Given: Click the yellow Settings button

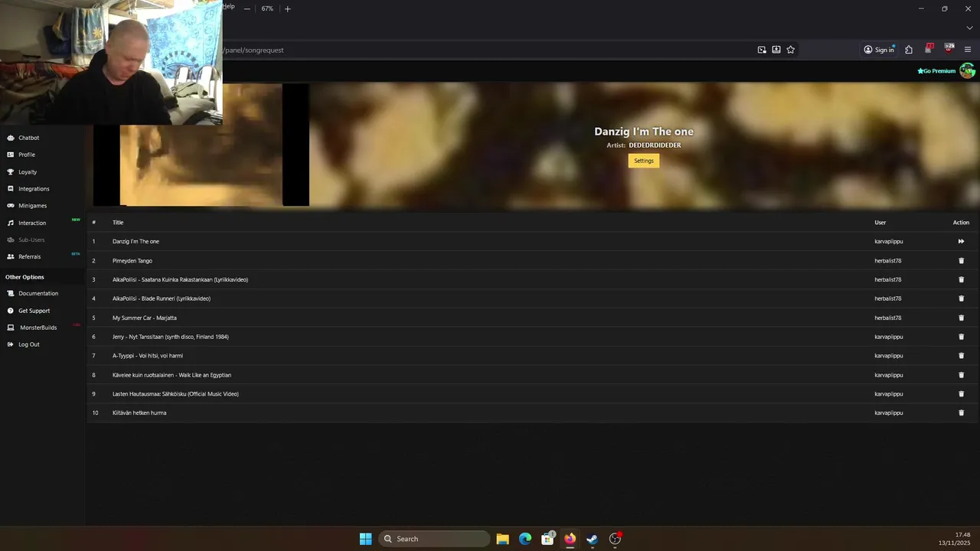Looking at the screenshot, I should [x=644, y=161].
